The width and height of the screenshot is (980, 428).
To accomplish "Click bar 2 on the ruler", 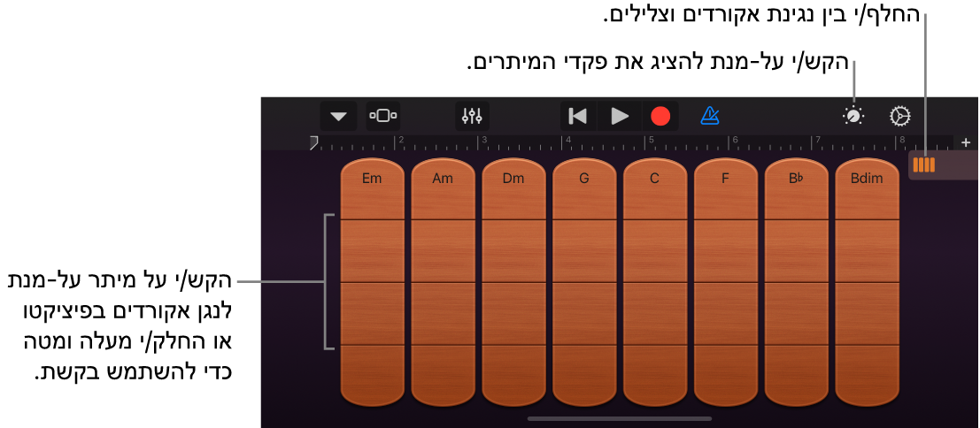I will click(x=400, y=141).
